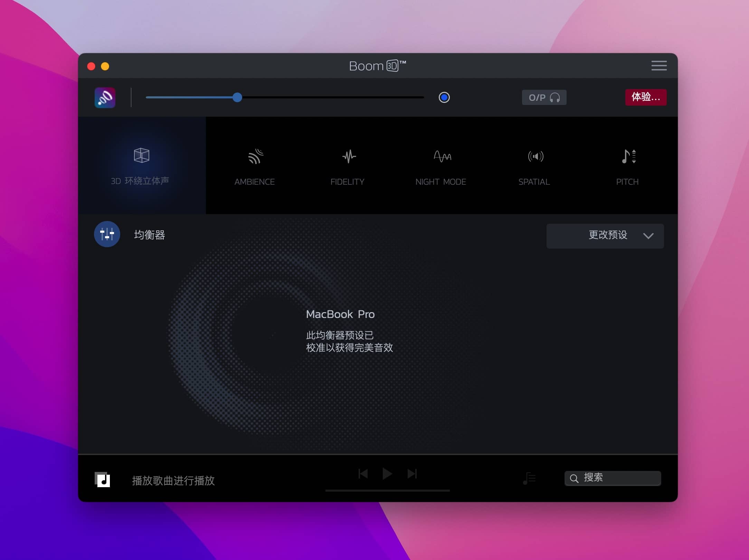This screenshot has height=560, width=749.
Task: Minimize window with yellow button
Action: point(105,66)
